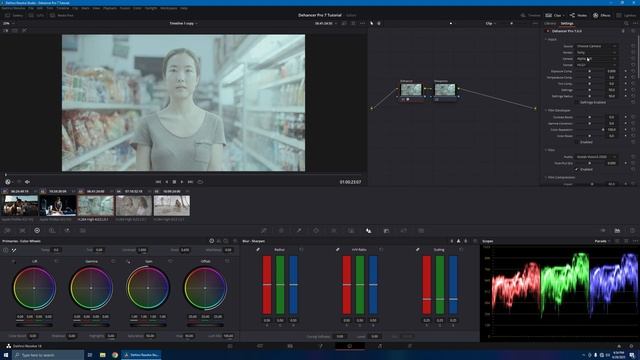Toggle the Dehancer Pro effect on or off
This screenshot has height=360, width=640.
[x=548, y=31]
